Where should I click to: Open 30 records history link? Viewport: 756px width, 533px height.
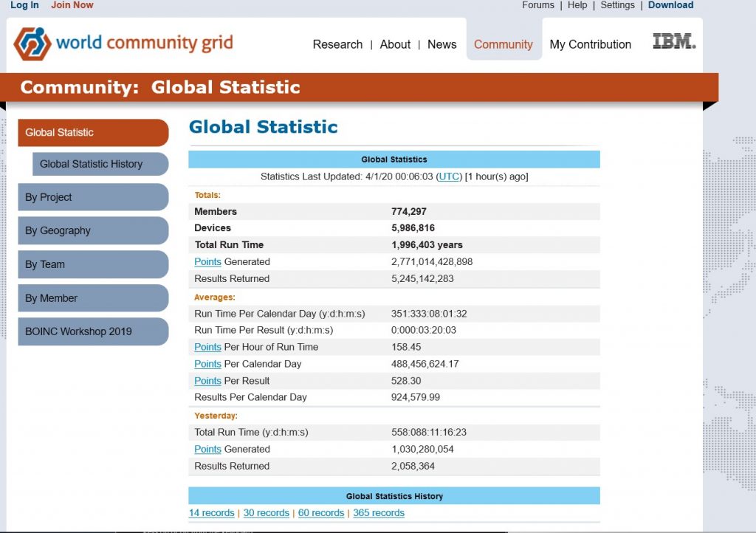pos(266,513)
